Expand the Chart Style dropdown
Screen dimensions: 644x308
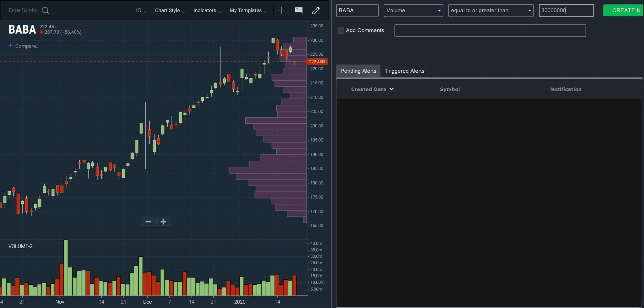coord(170,10)
